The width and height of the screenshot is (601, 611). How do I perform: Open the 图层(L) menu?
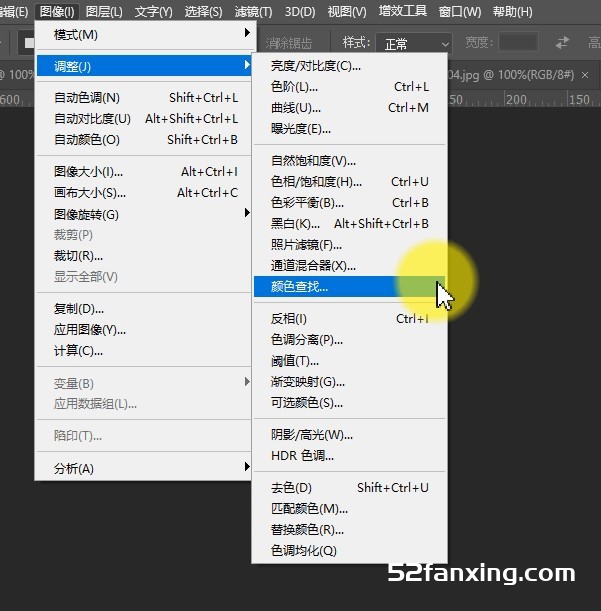click(x=104, y=12)
